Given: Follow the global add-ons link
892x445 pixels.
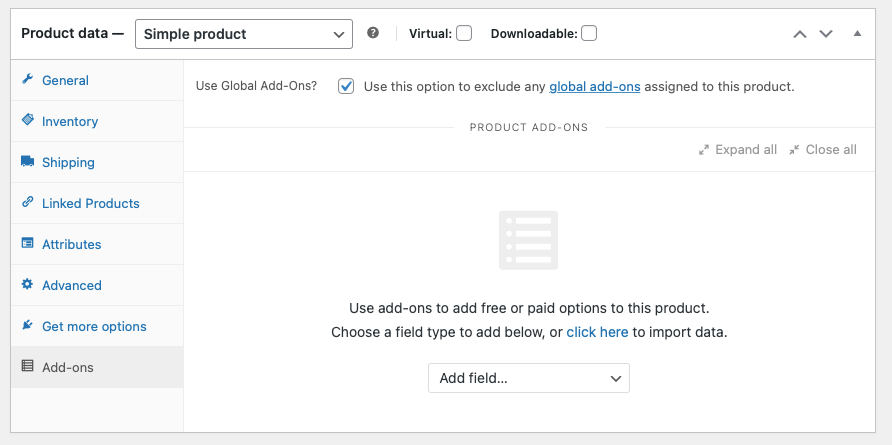Looking at the screenshot, I should point(594,86).
